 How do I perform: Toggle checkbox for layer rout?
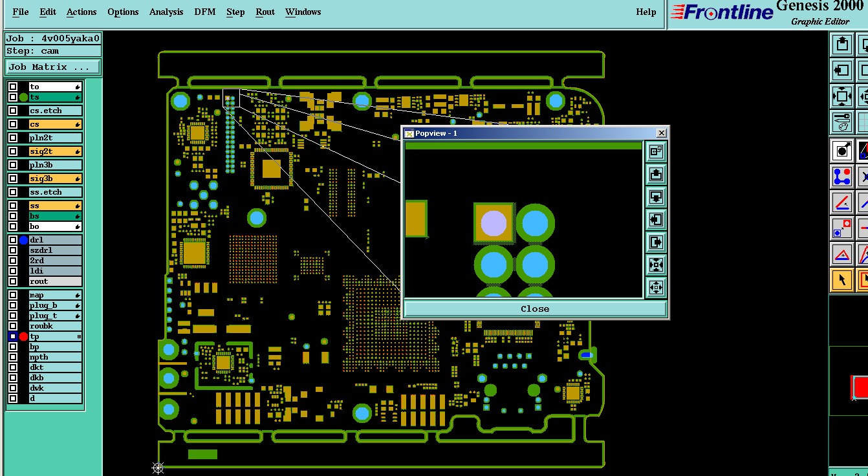tap(13, 281)
